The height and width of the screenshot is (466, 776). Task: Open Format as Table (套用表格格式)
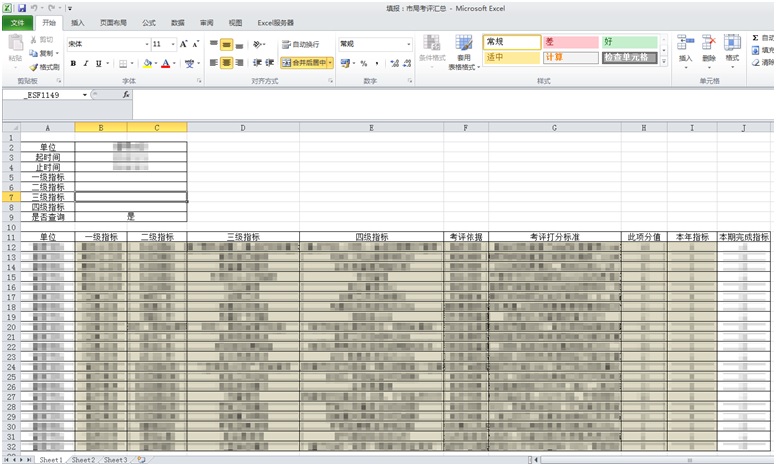pos(464,50)
